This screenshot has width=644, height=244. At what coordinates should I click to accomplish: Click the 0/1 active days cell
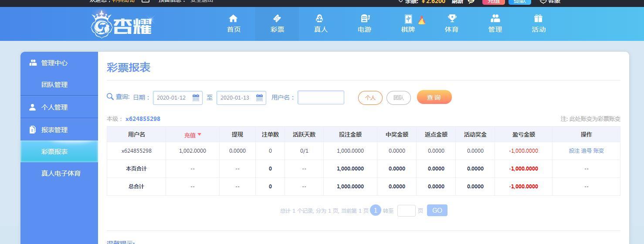(x=304, y=151)
